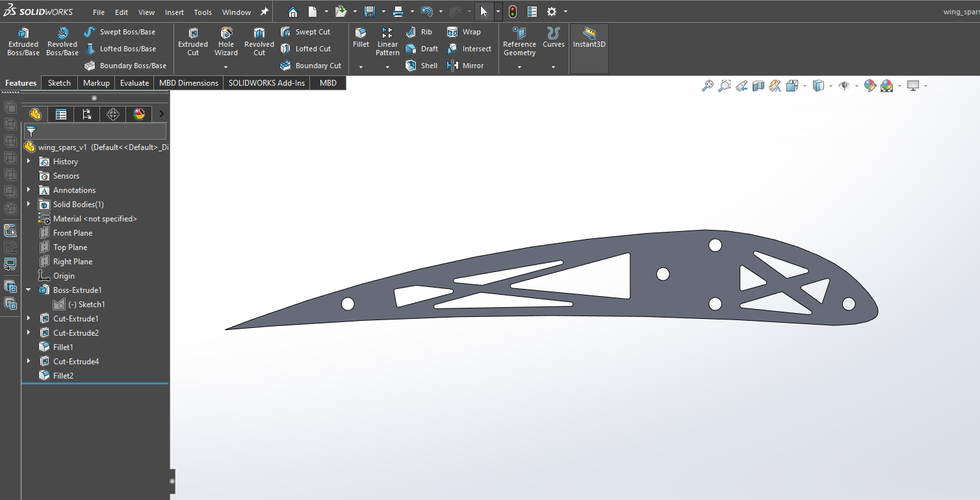The image size is (980, 500).
Task: Select the Linear Pattern tool
Action: [x=387, y=42]
